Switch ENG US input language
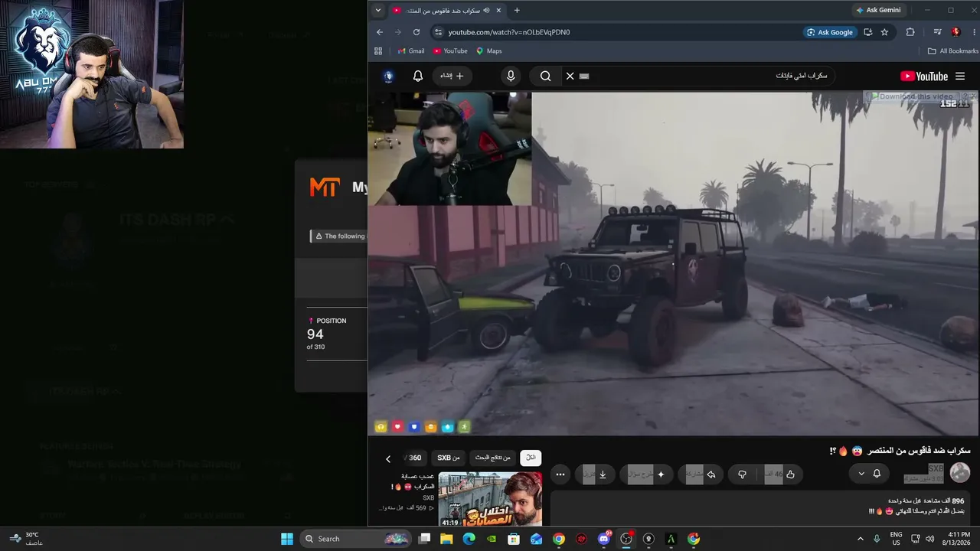This screenshot has width=980, height=551. [896, 539]
